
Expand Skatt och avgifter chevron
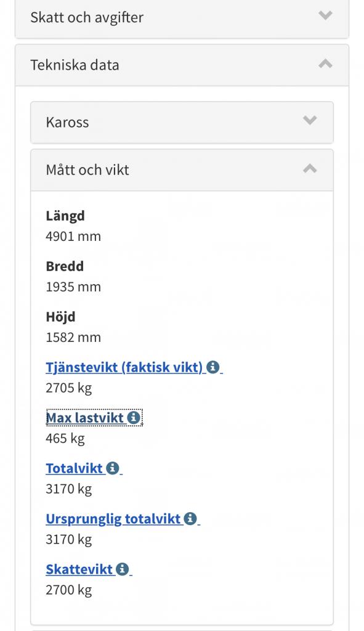[x=325, y=15]
